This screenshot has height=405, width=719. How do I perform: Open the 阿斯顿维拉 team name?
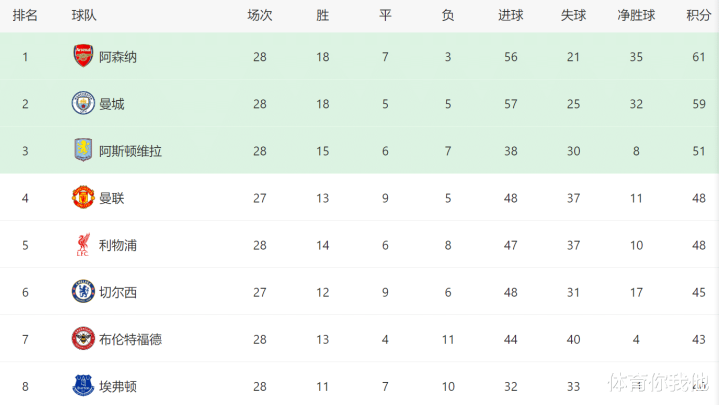click(x=130, y=151)
